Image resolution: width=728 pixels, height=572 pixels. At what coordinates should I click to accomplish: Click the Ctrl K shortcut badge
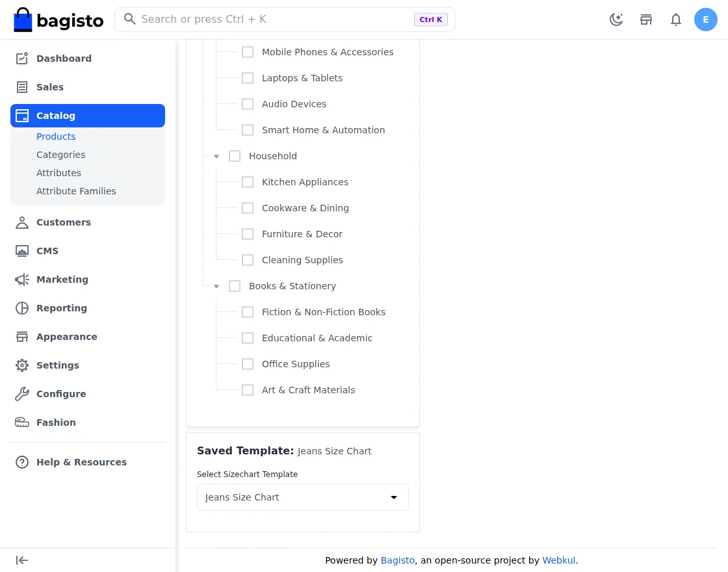point(431,19)
